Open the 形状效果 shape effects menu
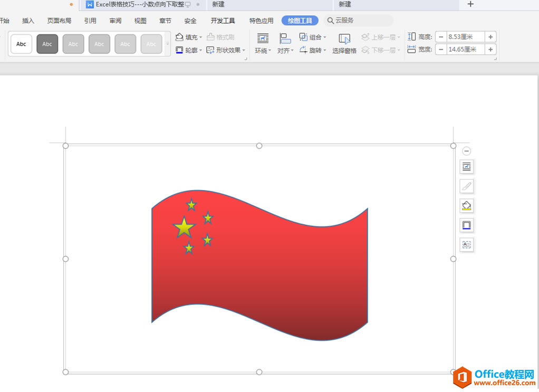The image size is (539, 392). 226,50
